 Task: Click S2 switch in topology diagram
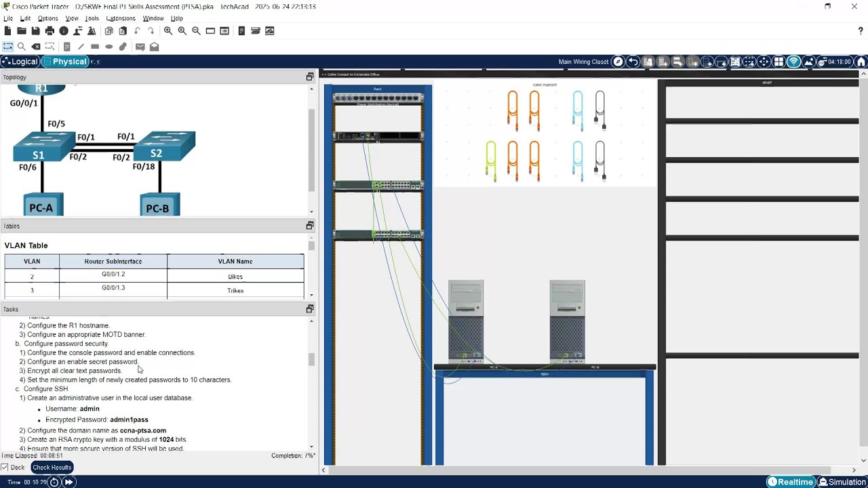[x=165, y=146]
